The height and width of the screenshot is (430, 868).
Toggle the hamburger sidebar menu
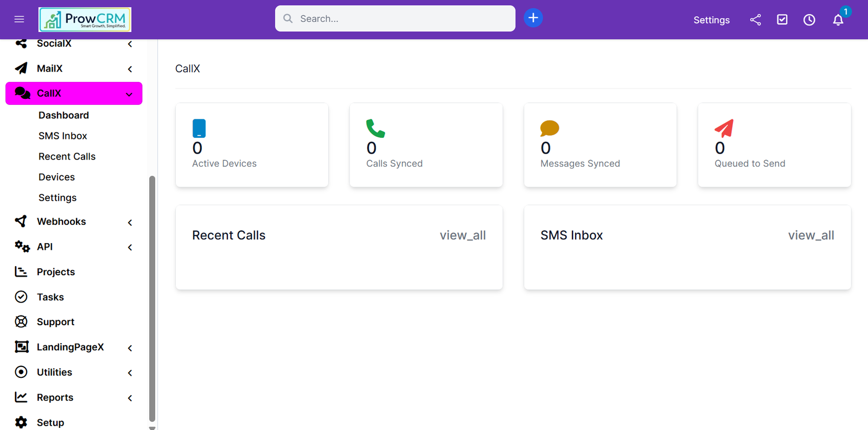(x=19, y=20)
